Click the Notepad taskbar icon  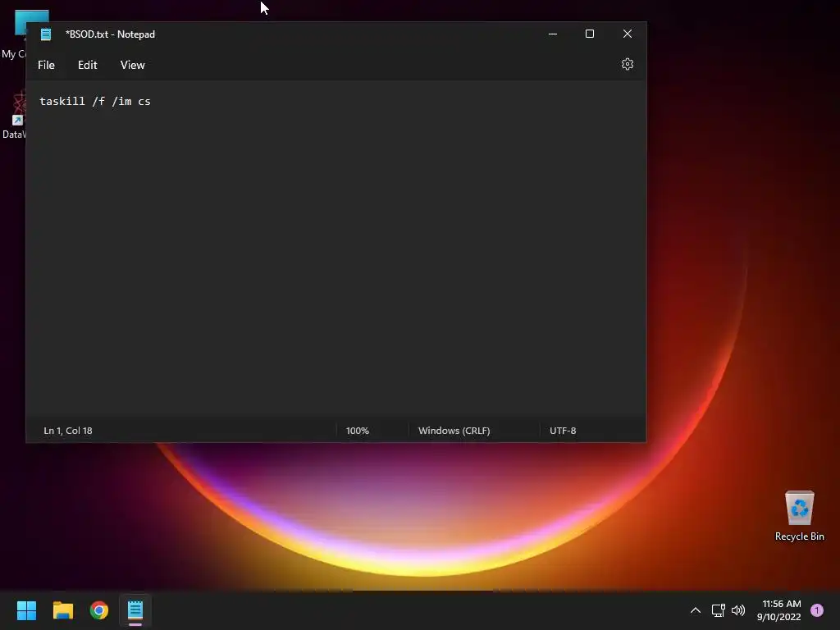tap(135, 610)
